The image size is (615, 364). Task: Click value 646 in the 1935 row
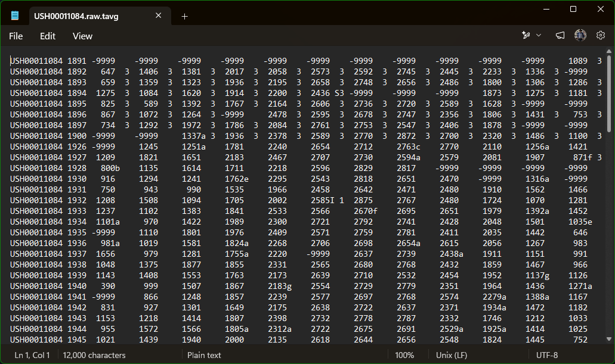coord(580,232)
